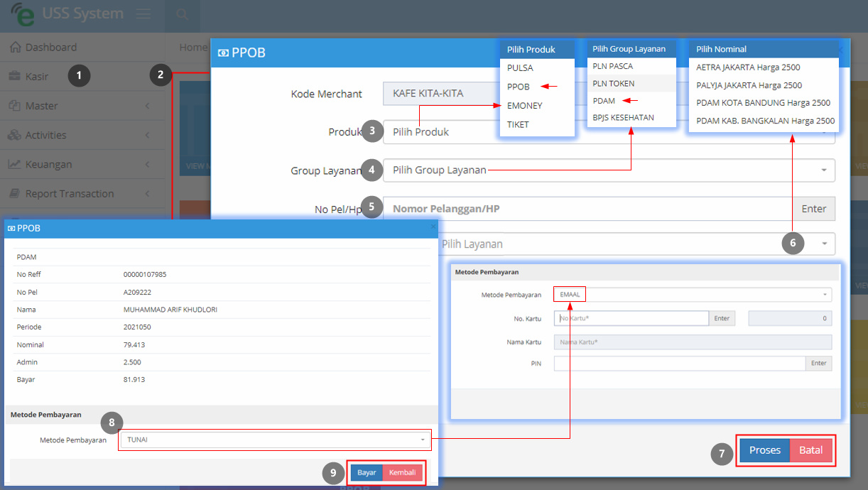The height and width of the screenshot is (490, 868).
Task: Click the Batal cancel button
Action: 810,450
